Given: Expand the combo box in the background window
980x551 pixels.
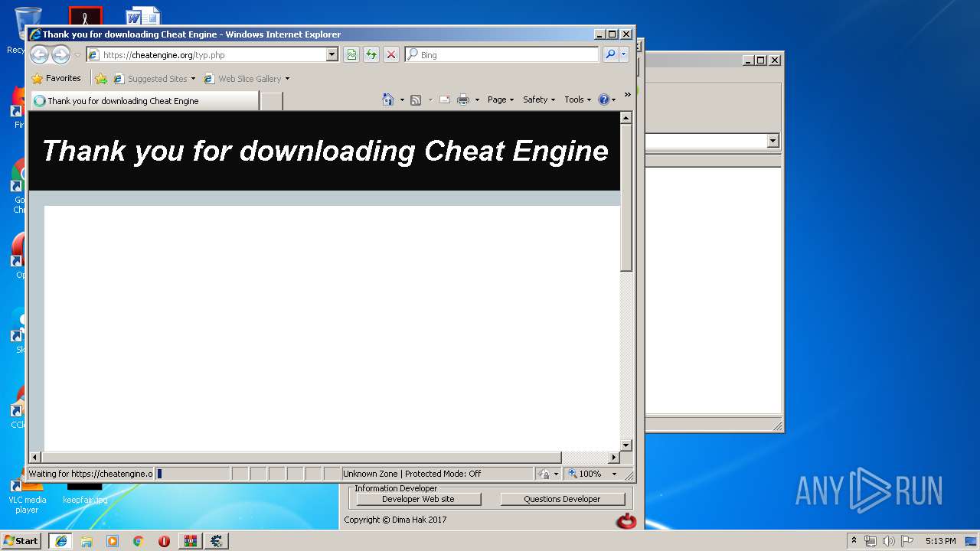Looking at the screenshot, I should click(x=773, y=141).
